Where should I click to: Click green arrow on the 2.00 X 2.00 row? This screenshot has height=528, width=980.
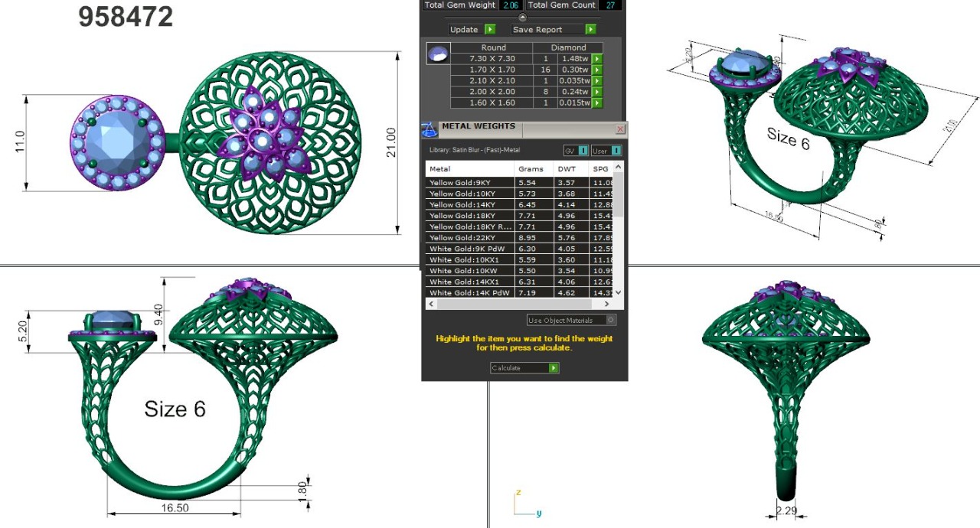pyautogui.click(x=597, y=92)
